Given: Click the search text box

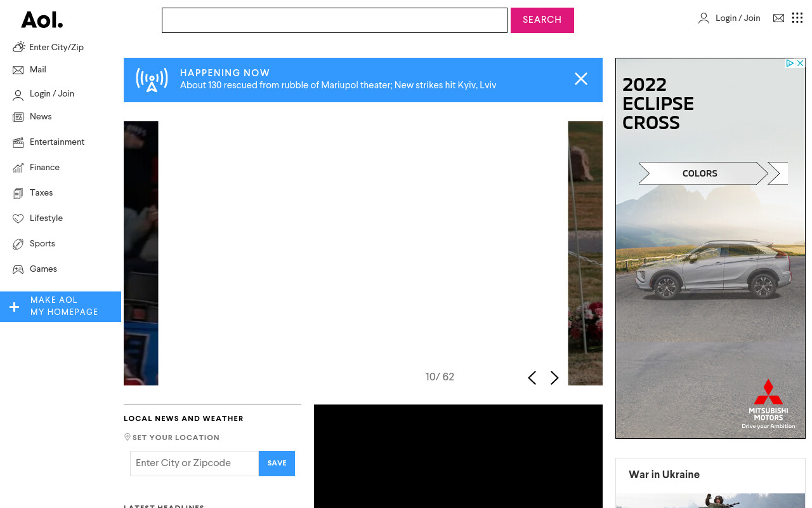Looking at the screenshot, I should click(334, 20).
